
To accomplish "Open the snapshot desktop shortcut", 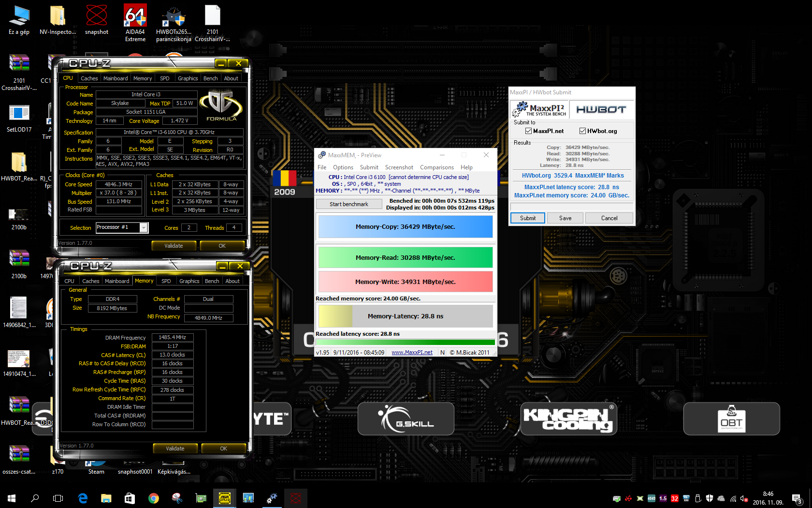I will click(97, 19).
